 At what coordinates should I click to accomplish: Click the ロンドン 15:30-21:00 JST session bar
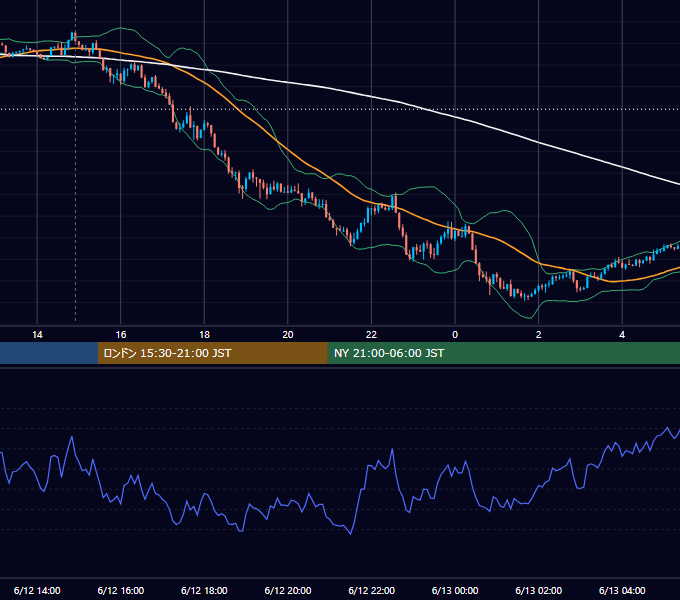[x=212, y=353]
